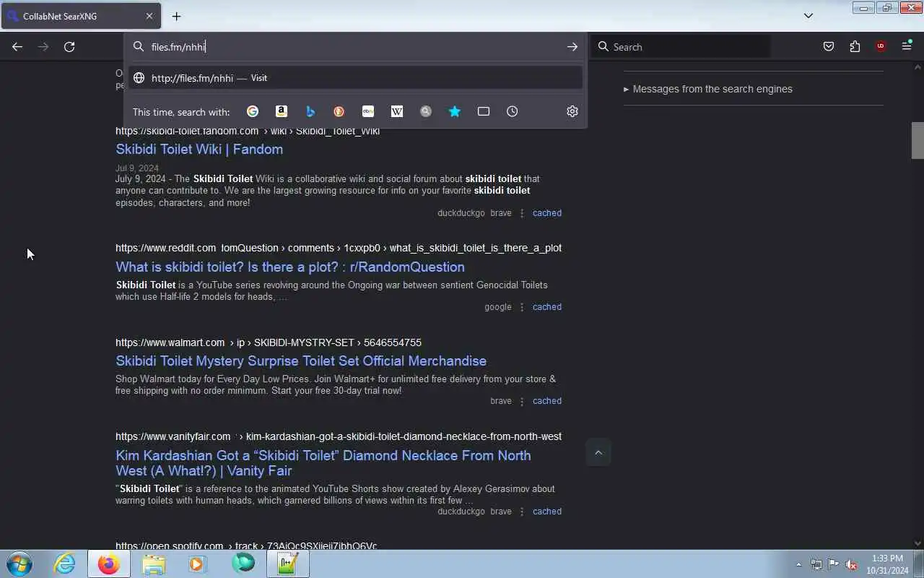Click Firefox taskbar button
The width and height of the screenshot is (924, 578).
click(109, 564)
